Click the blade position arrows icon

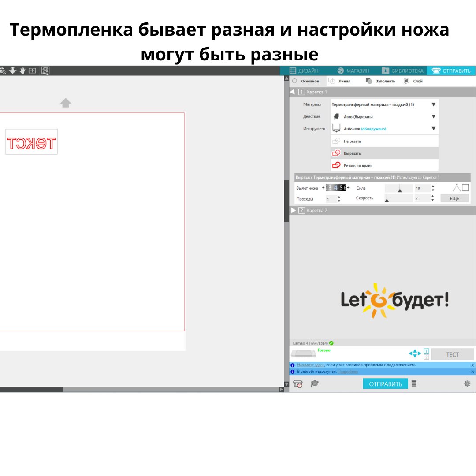(415, 353)
